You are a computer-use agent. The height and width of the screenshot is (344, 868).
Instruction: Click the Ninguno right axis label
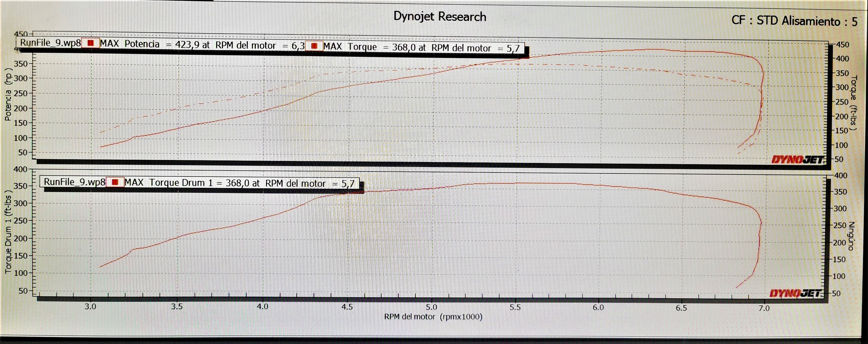coord(851,236)
